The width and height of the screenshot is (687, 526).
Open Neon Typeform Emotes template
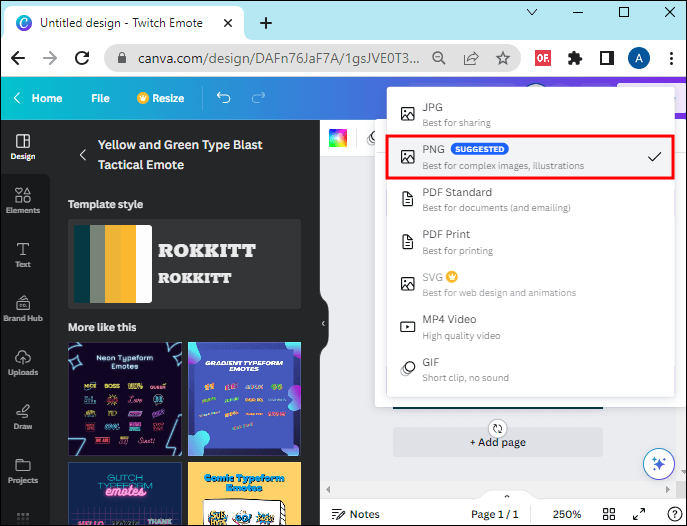pos(125,399)
